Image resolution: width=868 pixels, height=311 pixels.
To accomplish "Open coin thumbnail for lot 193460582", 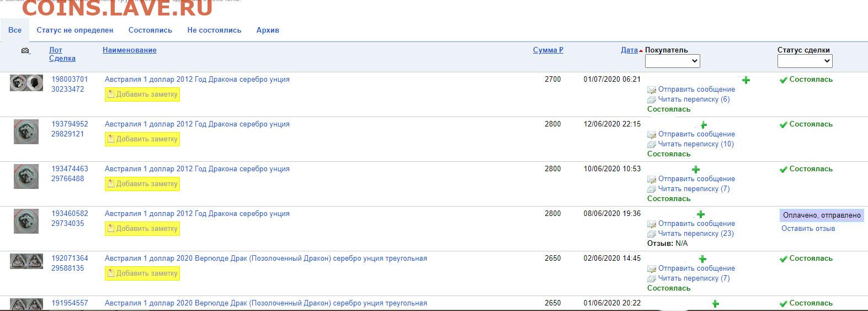I will click(26, 222).
